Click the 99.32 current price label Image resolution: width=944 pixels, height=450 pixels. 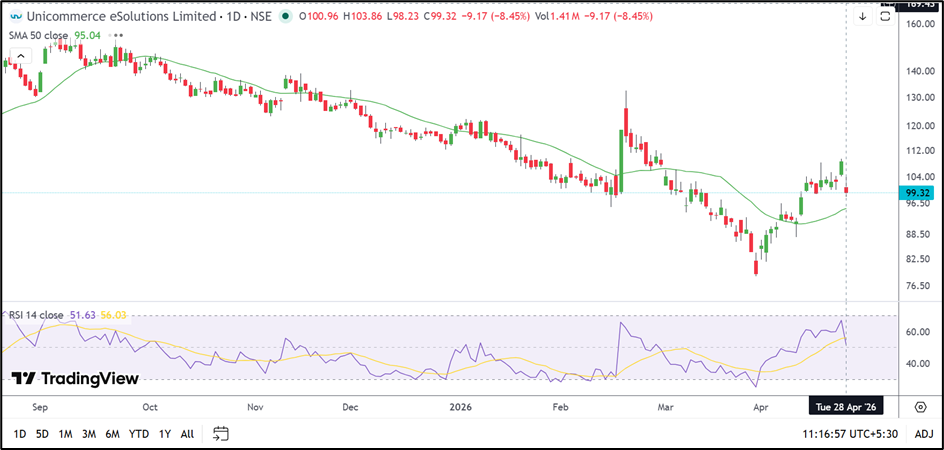click(918, 192)
